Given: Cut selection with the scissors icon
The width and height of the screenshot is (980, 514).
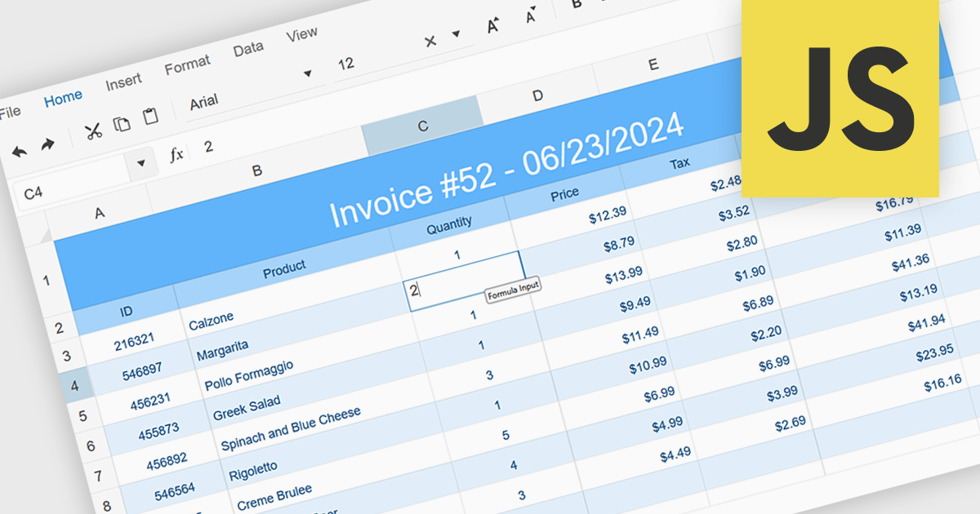Looking at the screenshot, I should pyautogui.click(x=93, y=131).
